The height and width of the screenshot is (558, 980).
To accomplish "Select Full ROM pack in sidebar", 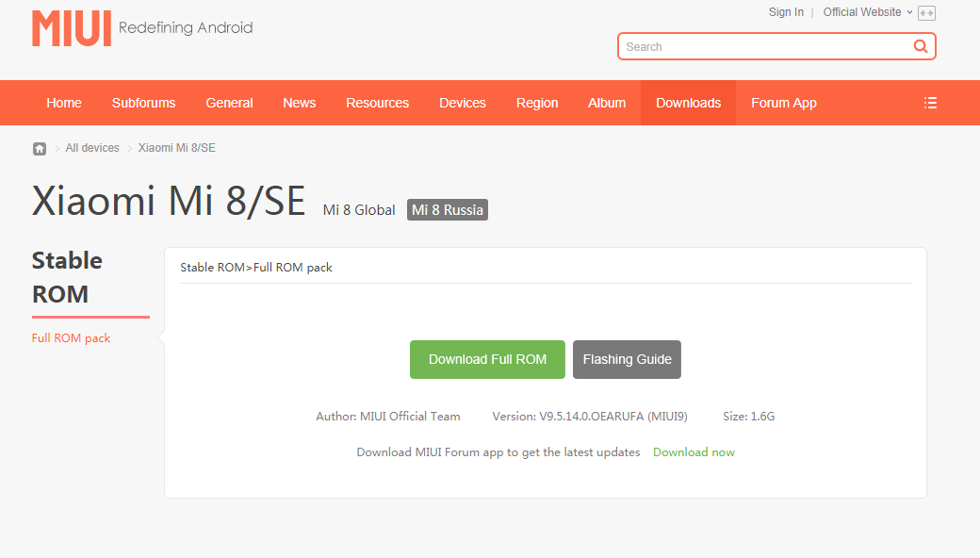I will (72, 338).
